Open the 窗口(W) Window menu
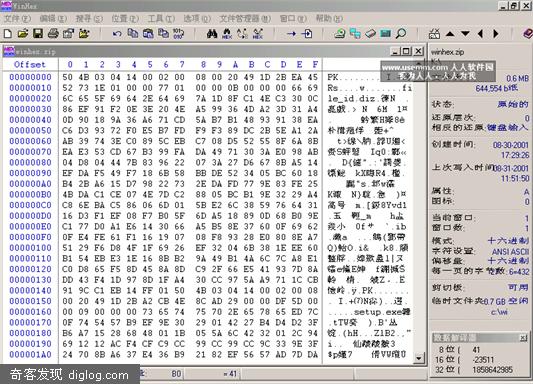 click(293, 18)
